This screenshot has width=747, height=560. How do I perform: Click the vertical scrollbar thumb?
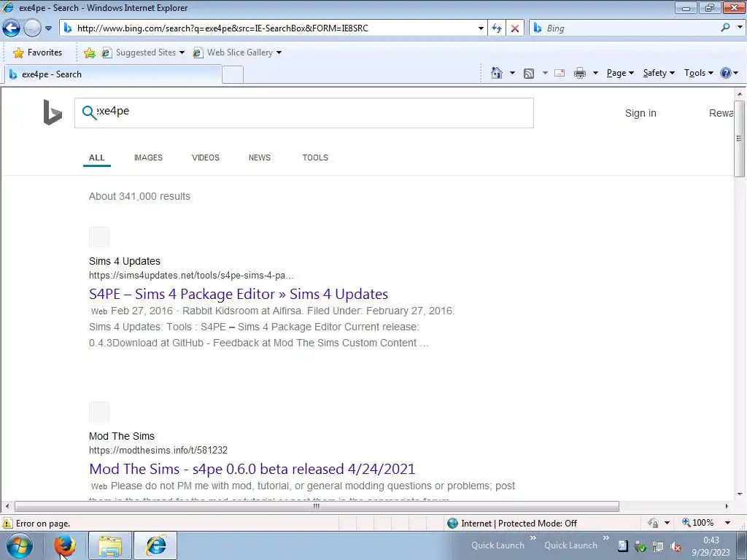coord(740,139)
